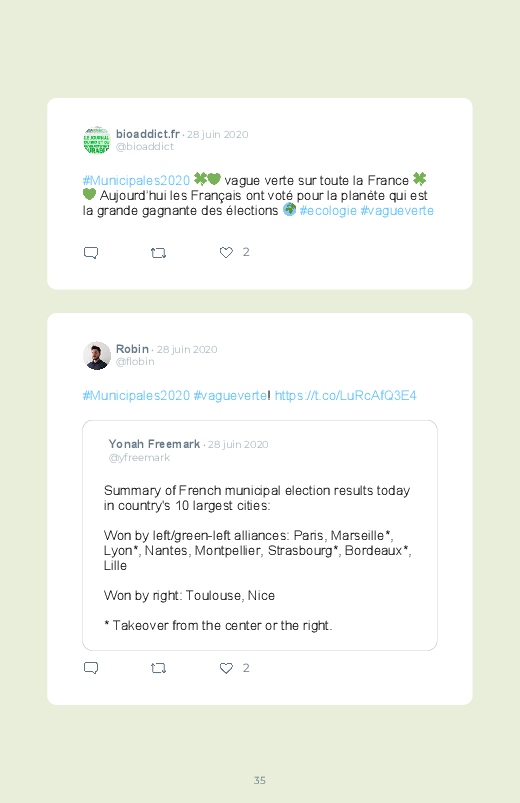Screen dimensions: 520x803
Task: Open the #ecologie hashtag
Action: click(328, 210)
